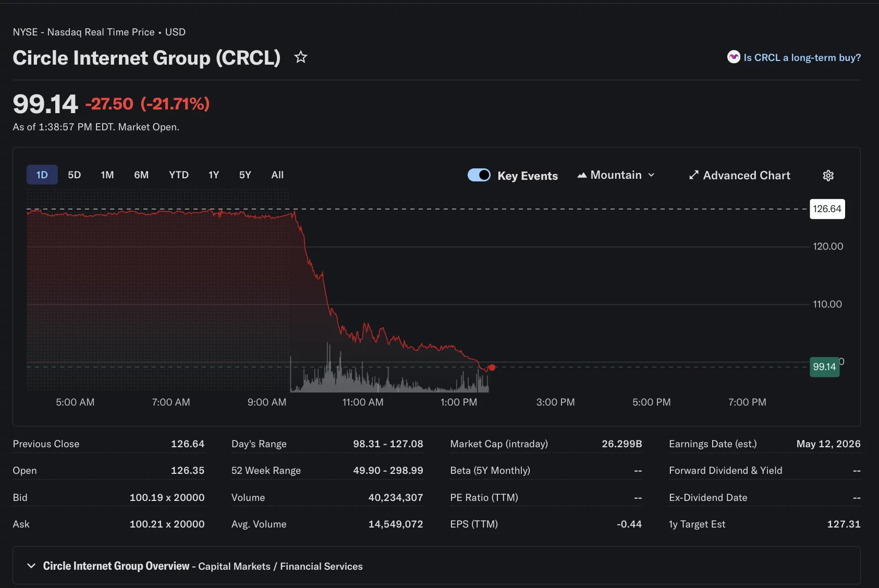Viewport: 879px width, 588px height.
Task: Click the Motley Fool jester cap icon
Action: coord(734,57)
